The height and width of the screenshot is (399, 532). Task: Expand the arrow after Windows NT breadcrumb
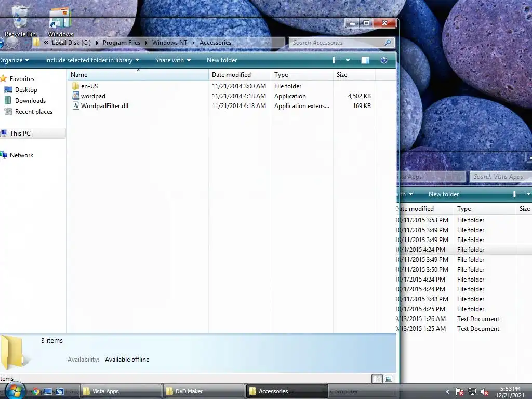tap(193, 43)
